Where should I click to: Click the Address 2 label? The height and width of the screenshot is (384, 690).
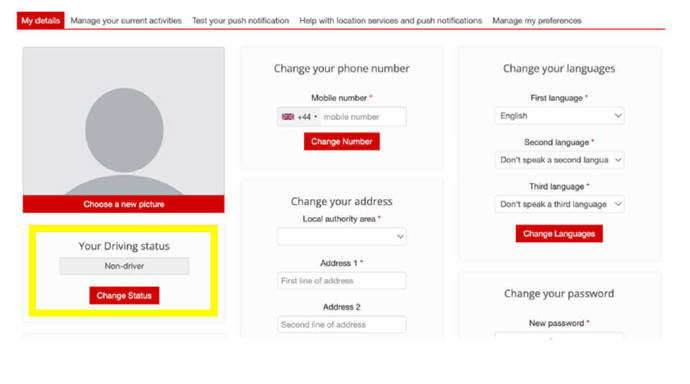[x=341, y=307]
